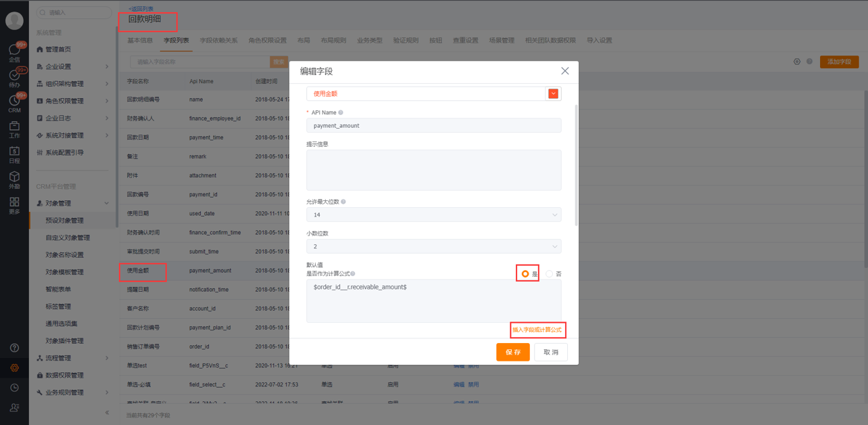Open the 允许最大位数 dropdown showing 14
Screen dimensions: 868x425
click(x=434, y=215)
